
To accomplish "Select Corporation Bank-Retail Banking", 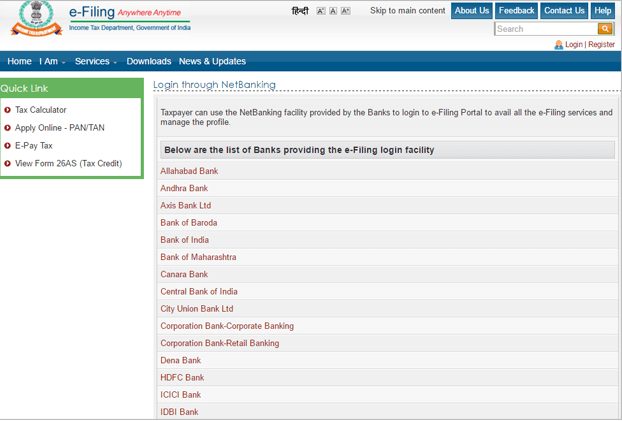I will pos(220,343).
